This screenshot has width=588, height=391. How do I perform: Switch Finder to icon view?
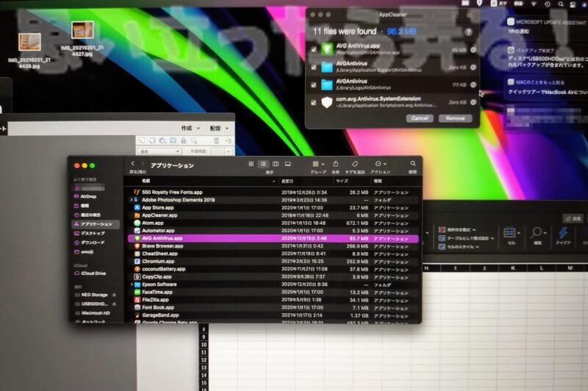pyautogui.click(x=251, y=164)
